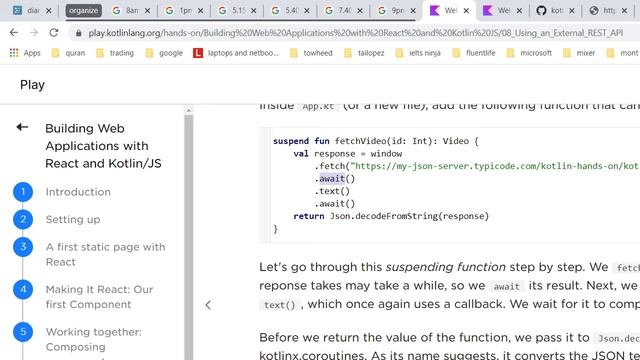Click the typicode URL string in code

click(495, 166)
